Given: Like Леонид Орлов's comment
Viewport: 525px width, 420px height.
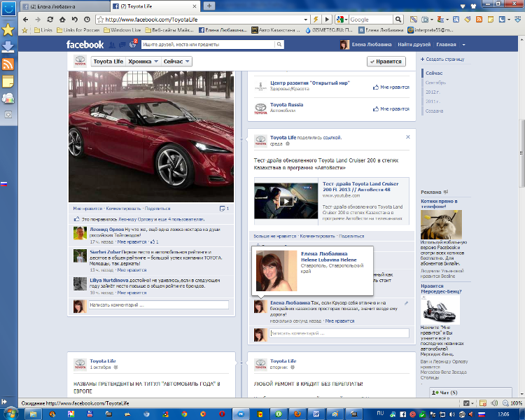Looking at the screenshot, I should 132,241.
